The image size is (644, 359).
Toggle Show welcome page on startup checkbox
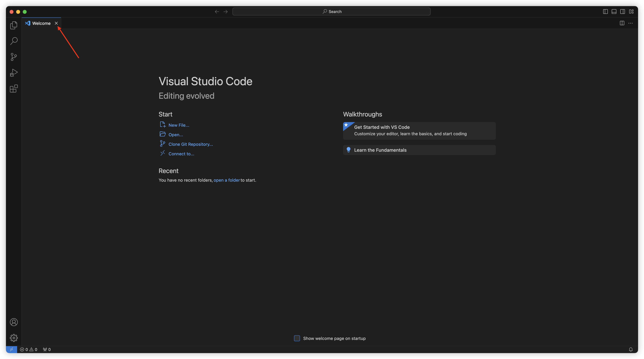pos(297,338)
